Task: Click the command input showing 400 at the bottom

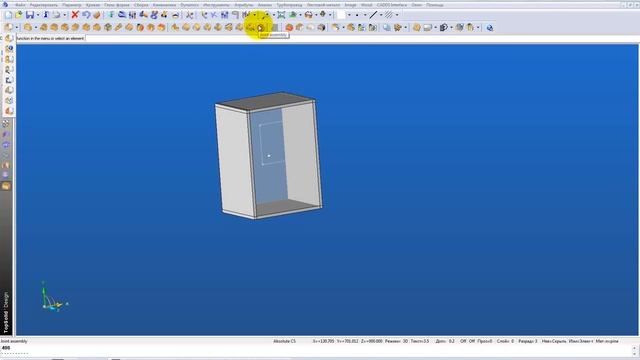Action: [x=316, y=349]
